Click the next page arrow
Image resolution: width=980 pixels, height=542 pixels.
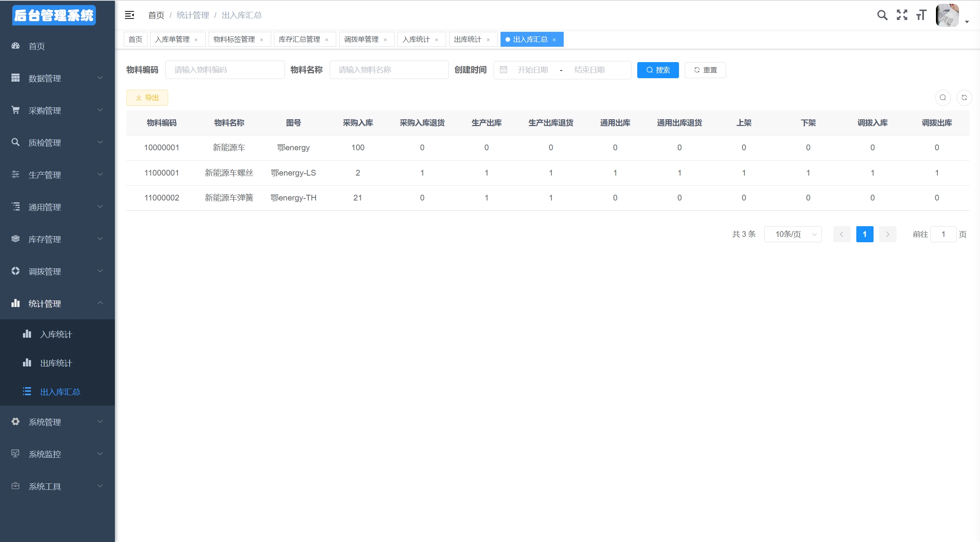coord(887,234)
